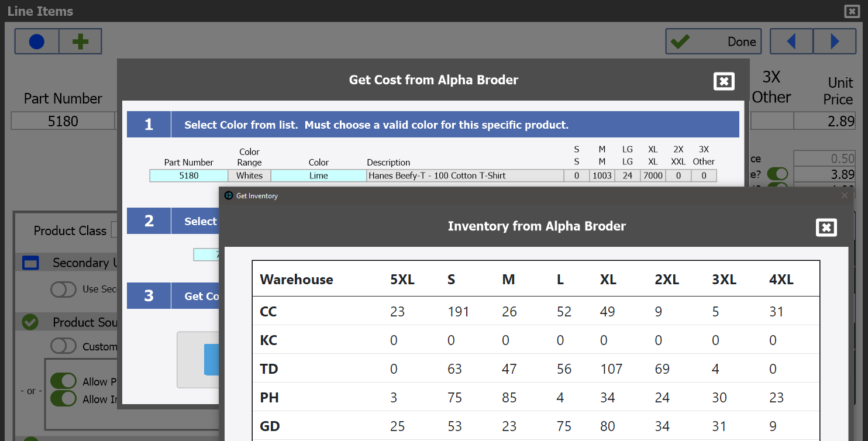Click the right arrow to view next line item
The image size is (868, 441).
pyautogui.click(x=835, y=41)
